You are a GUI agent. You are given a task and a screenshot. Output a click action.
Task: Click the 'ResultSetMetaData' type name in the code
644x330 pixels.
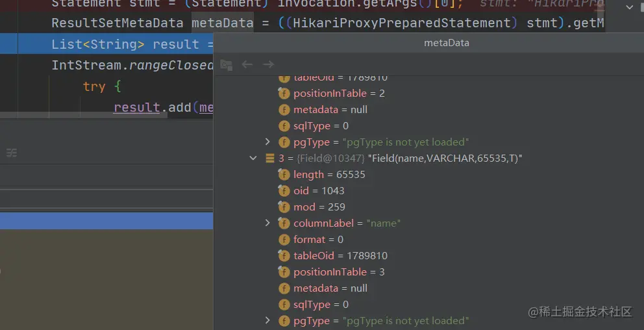pos(118,23)
